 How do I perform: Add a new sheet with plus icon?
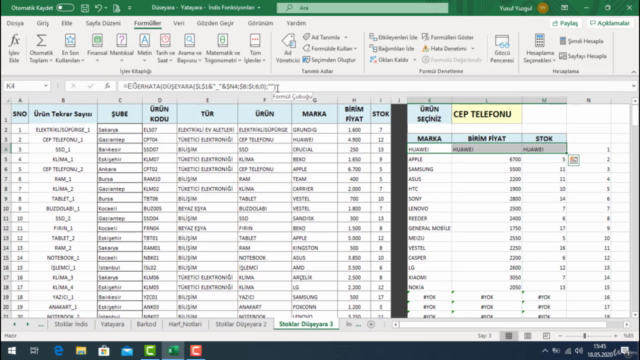[371, 324]
